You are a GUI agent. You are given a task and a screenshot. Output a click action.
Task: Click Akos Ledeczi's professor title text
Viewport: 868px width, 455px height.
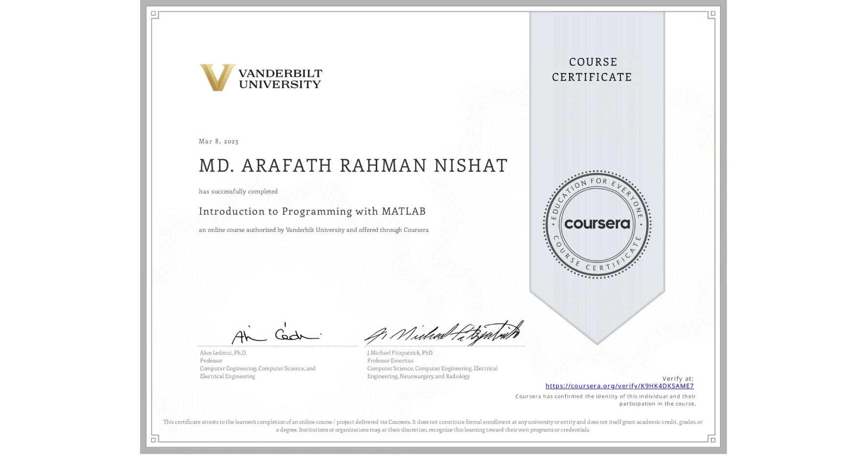pos(212,360)
